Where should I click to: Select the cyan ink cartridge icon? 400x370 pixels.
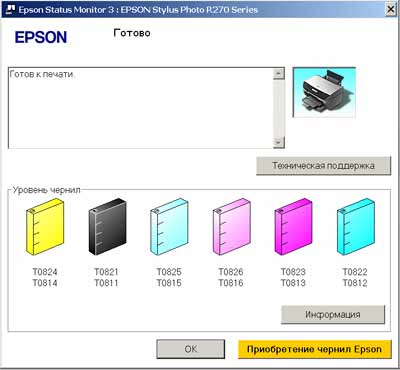356,227
